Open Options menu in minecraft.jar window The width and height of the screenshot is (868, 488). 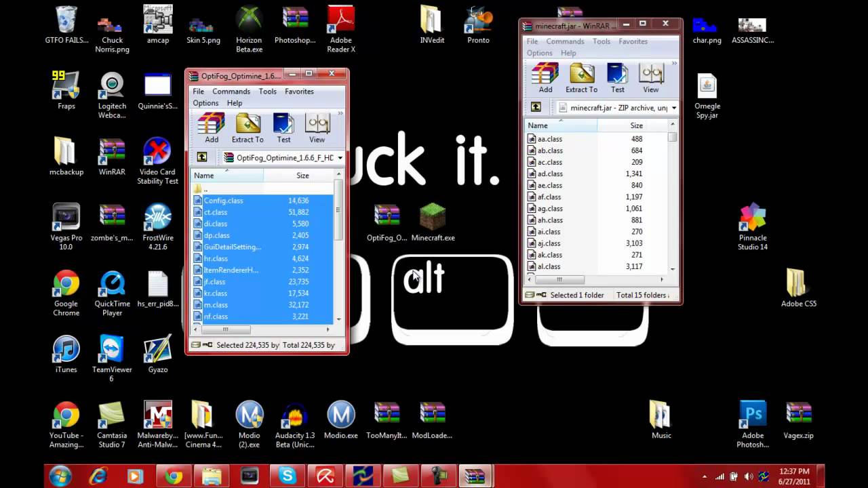pyautogui.click(x=539, y=53)
